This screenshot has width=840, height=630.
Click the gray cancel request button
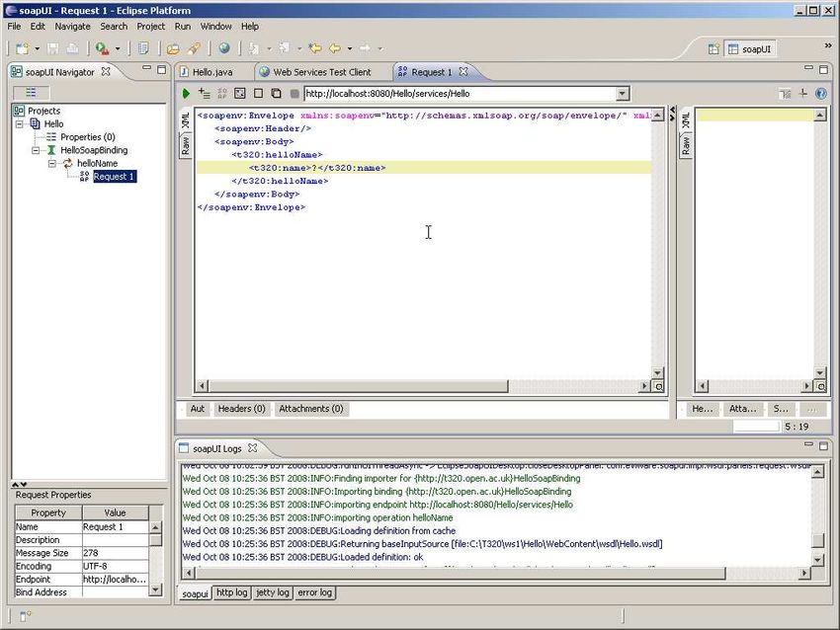(294, 94)
